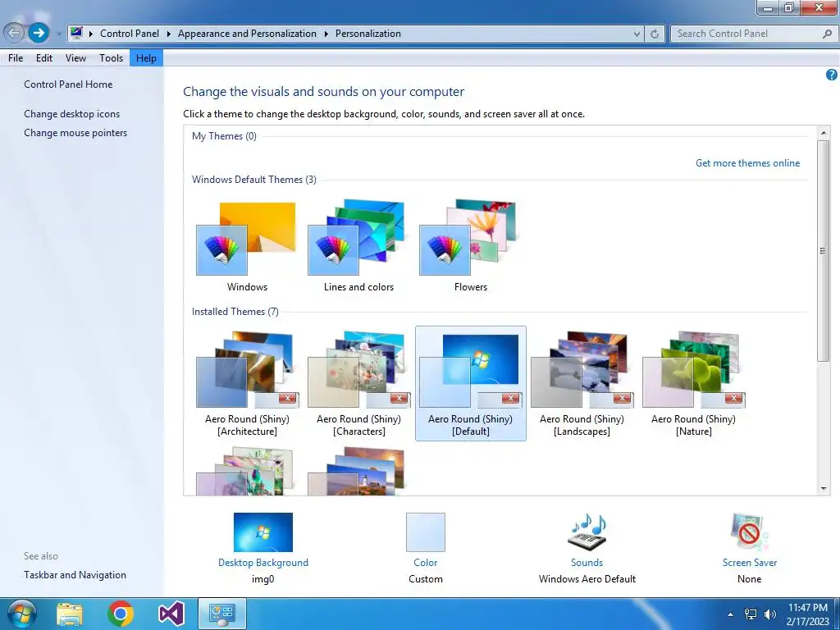Image resolution: width=840 pixels, height=630 pixels.
Task: Open the Edit menu
Action: point(44,58)
